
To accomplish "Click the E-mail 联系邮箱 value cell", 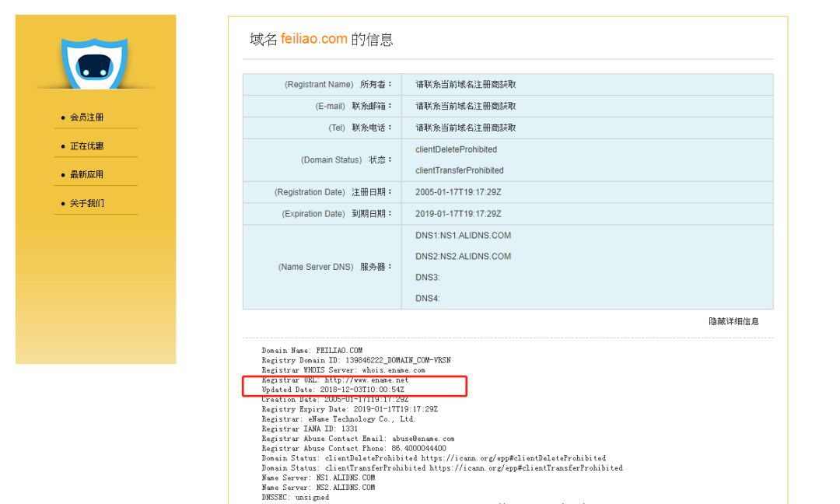I will tap(465, 106).
